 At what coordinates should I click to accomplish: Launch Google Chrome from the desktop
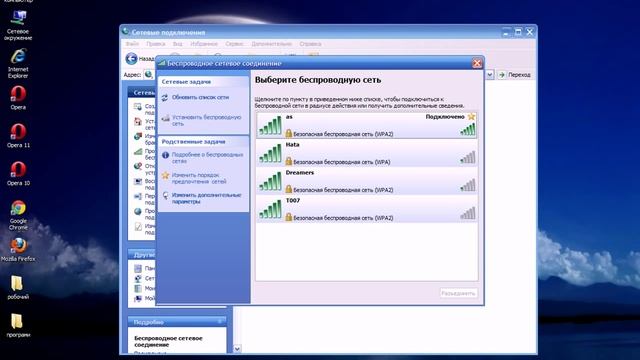click(18, 215)
